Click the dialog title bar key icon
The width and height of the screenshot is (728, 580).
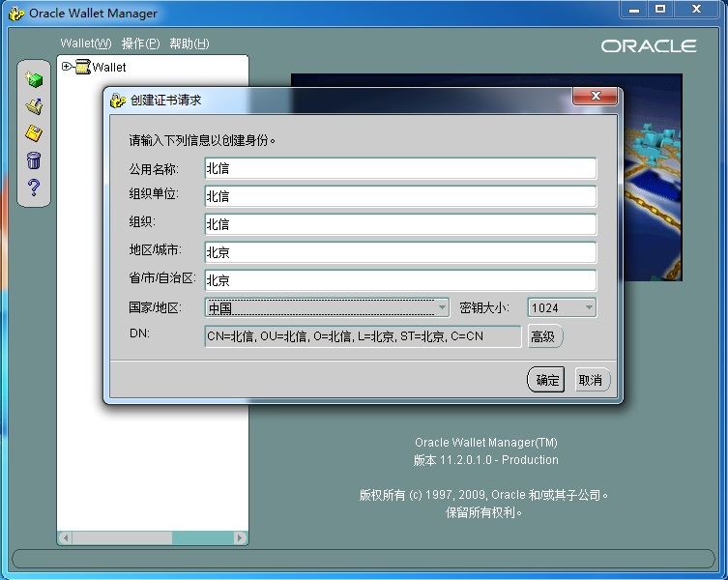point(118,100)
